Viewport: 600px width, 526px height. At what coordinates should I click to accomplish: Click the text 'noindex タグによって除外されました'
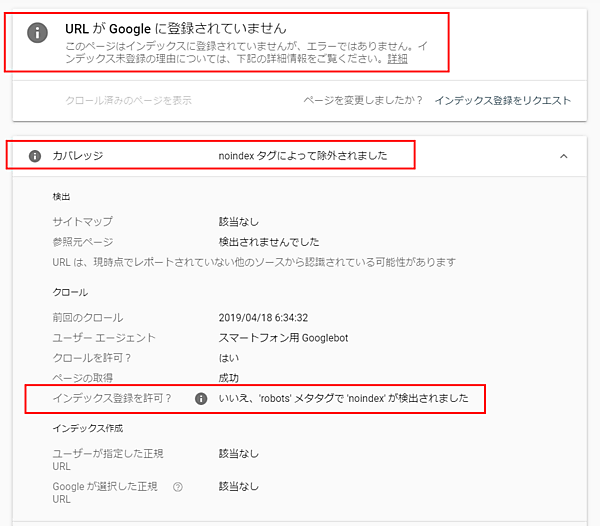[303, 156]
